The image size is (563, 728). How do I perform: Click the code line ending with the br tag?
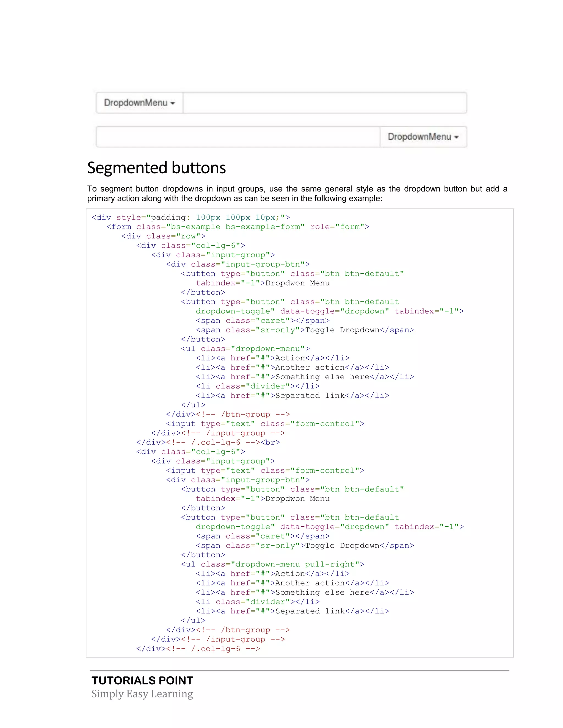[x=208, y=442]
